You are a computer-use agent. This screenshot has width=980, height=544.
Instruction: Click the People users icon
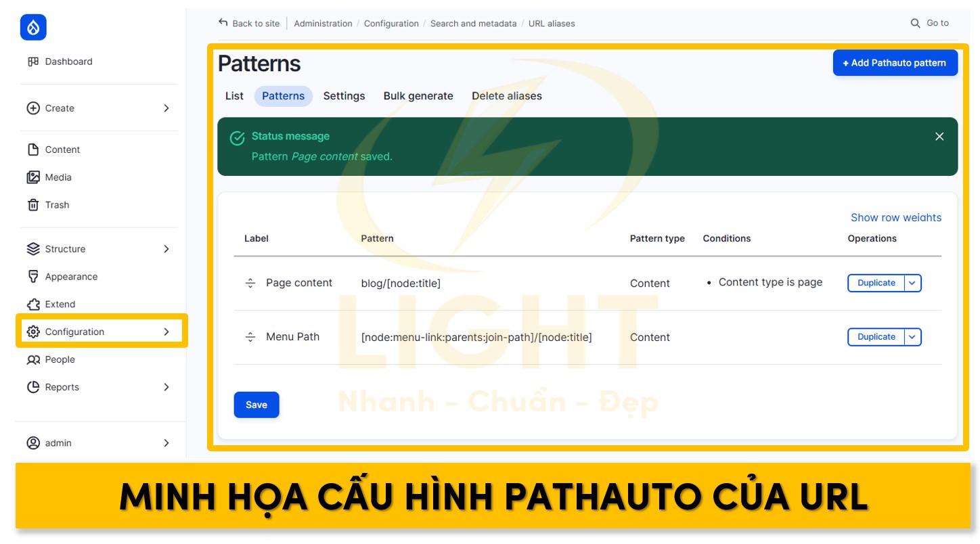pyautogui.click(x=33, y=360)
